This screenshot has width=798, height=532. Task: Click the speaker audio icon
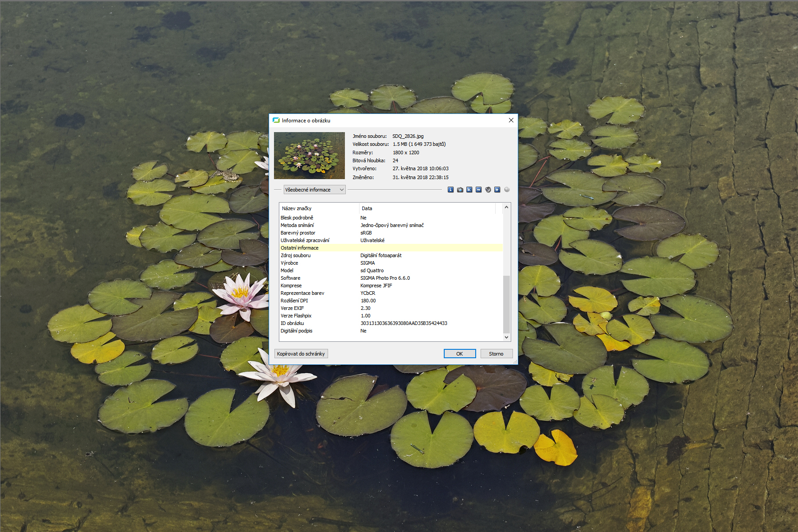click(x=488, y=190)
